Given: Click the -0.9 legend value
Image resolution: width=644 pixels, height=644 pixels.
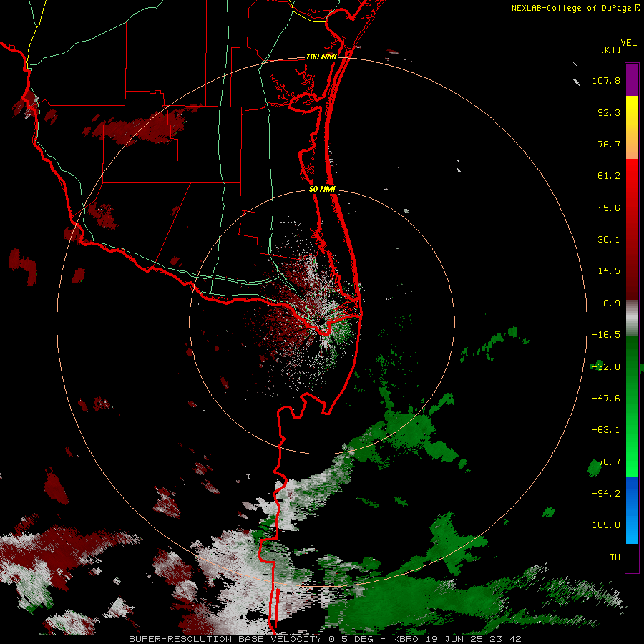Looking at the screenshot, I should (x=609, y=303).
